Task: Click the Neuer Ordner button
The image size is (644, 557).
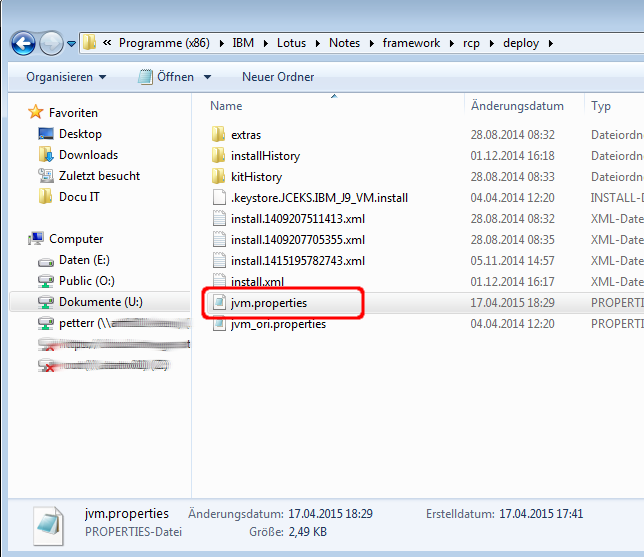Action: (x=278, y=77)
